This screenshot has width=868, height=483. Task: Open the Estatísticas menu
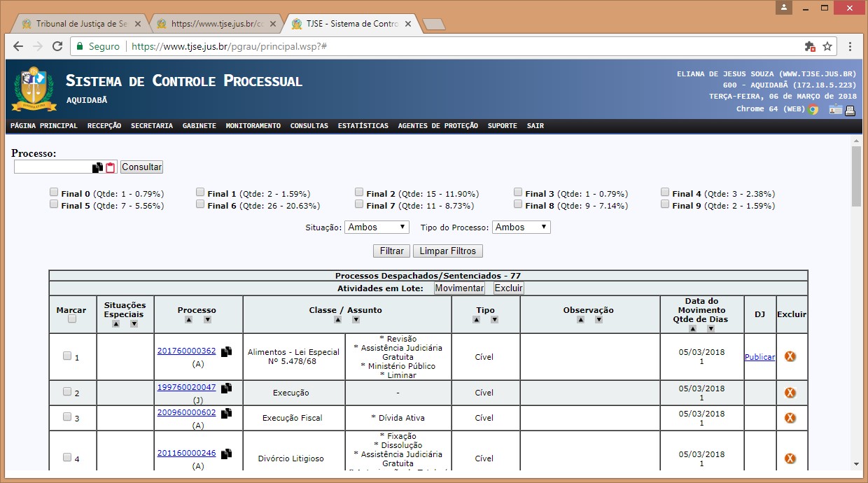coord(363,126)
